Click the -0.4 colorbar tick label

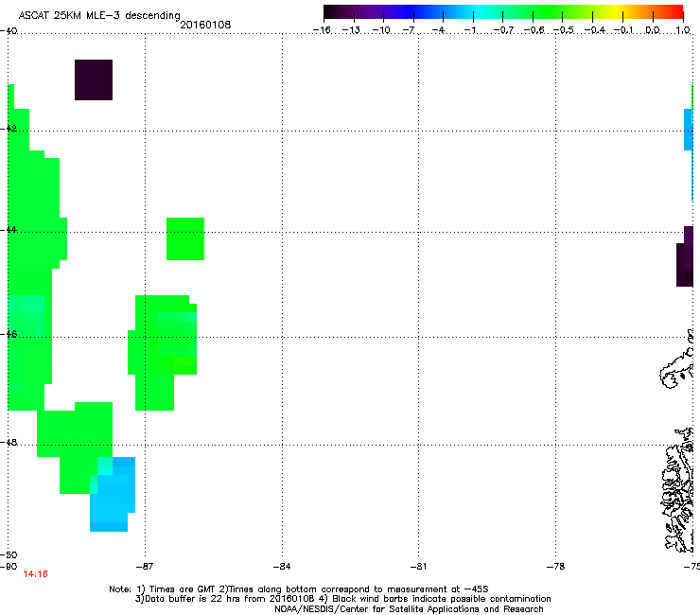point(595,30)
